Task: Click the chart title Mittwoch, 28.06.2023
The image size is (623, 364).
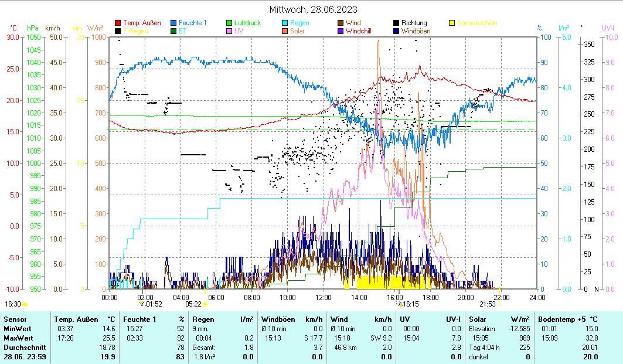Action: [313, 10]
